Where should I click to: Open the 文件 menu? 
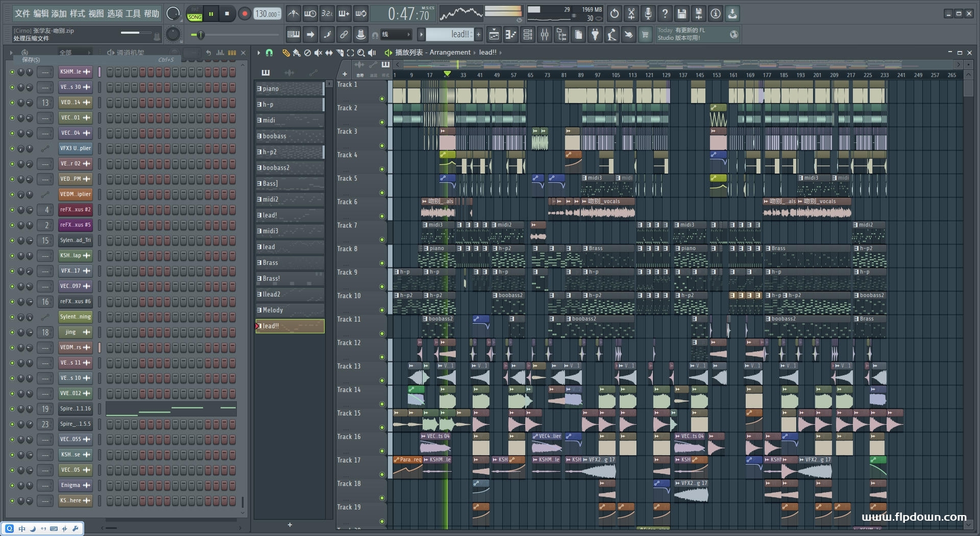(22, 14)
